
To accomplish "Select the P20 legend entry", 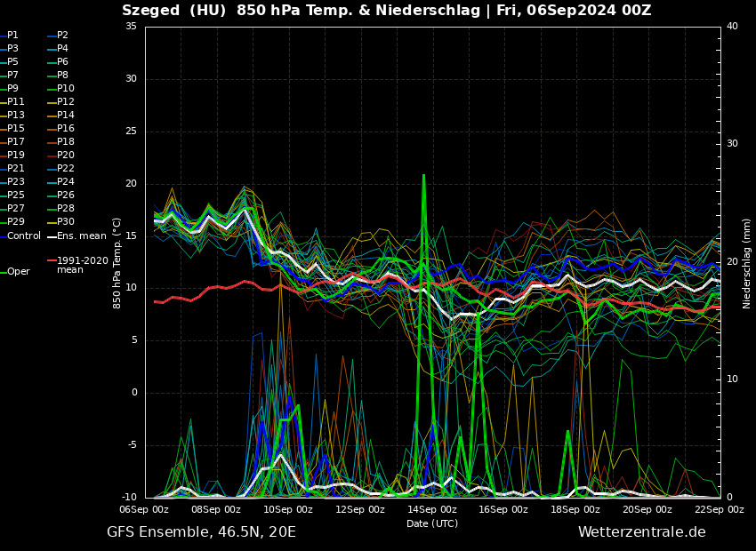I will (66, 156).
